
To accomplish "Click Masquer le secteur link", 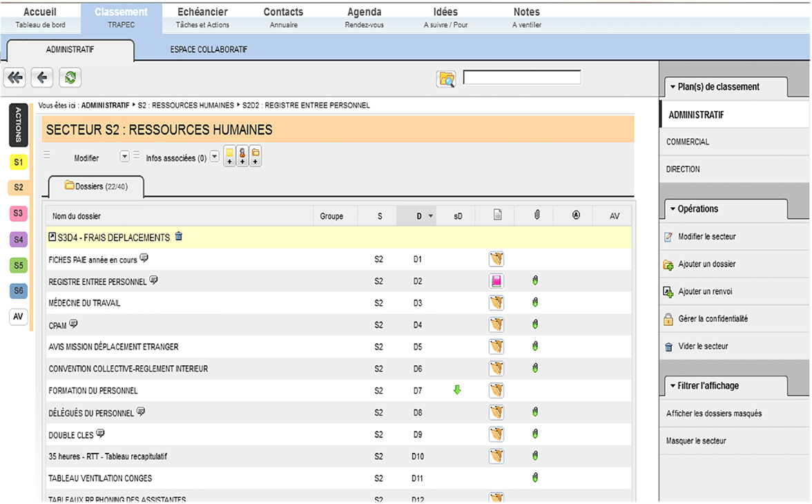I will pyautogui.click(x=696, y=440).
